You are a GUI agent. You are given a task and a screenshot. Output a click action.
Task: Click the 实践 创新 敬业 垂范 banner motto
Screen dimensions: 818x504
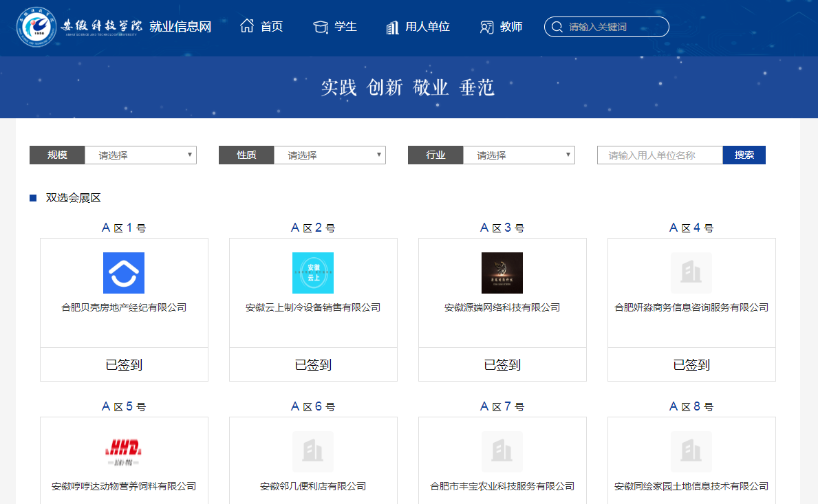pyautogui.click(x=407, y=87)
